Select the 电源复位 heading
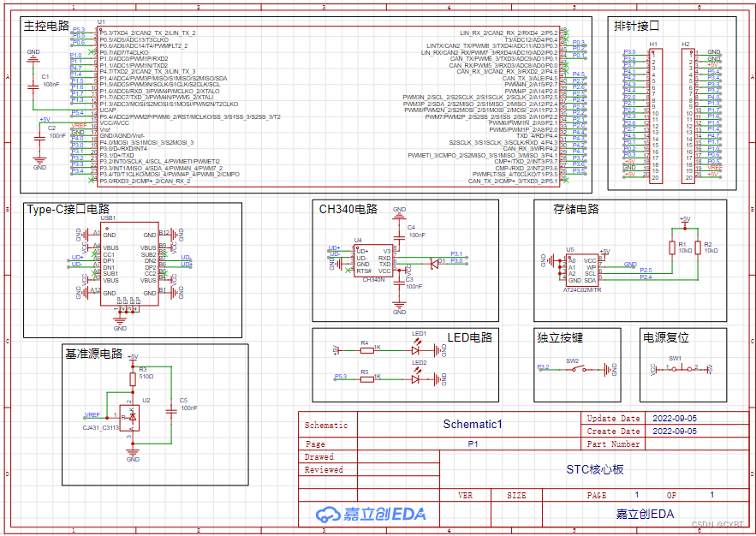The width and height of the screenshot is (756, 536). pyautogui.click(x=666, y=337)
